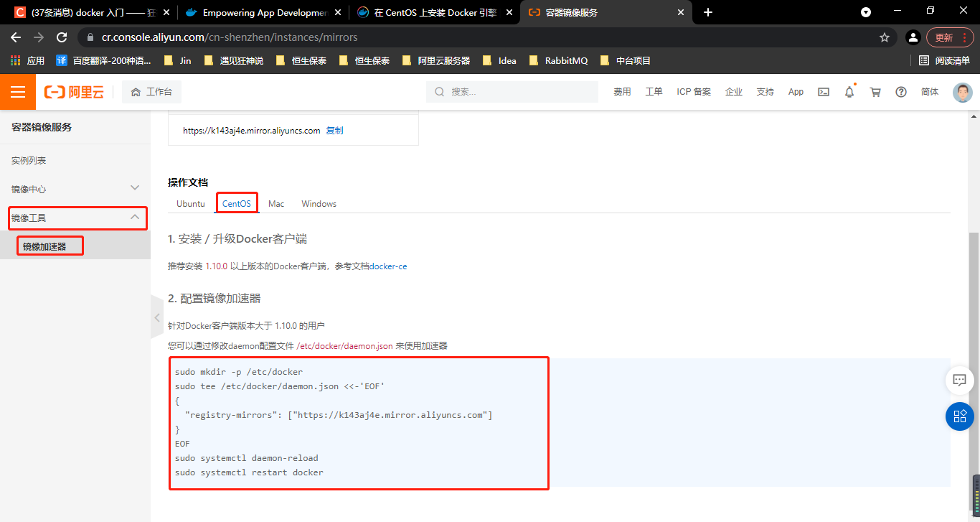980x522 pixels.
Task: Open the 百度翻译 bookmark
Action: (x=104, y=61)
